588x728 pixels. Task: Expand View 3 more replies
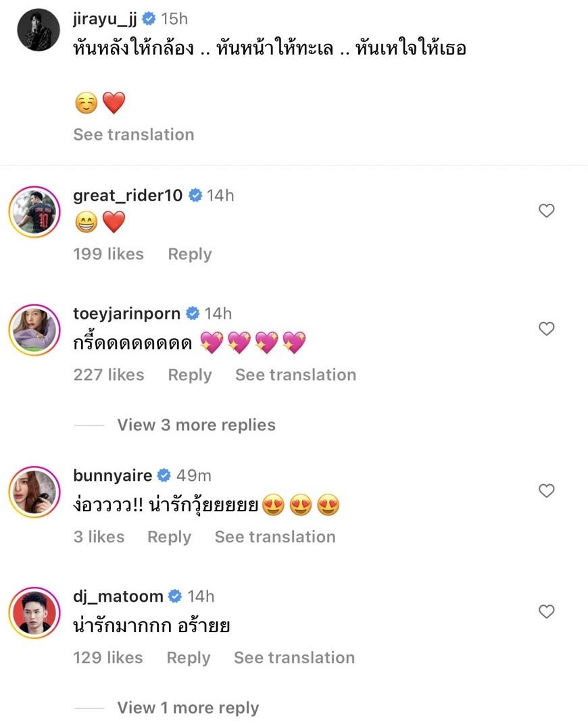pos(196,425)
